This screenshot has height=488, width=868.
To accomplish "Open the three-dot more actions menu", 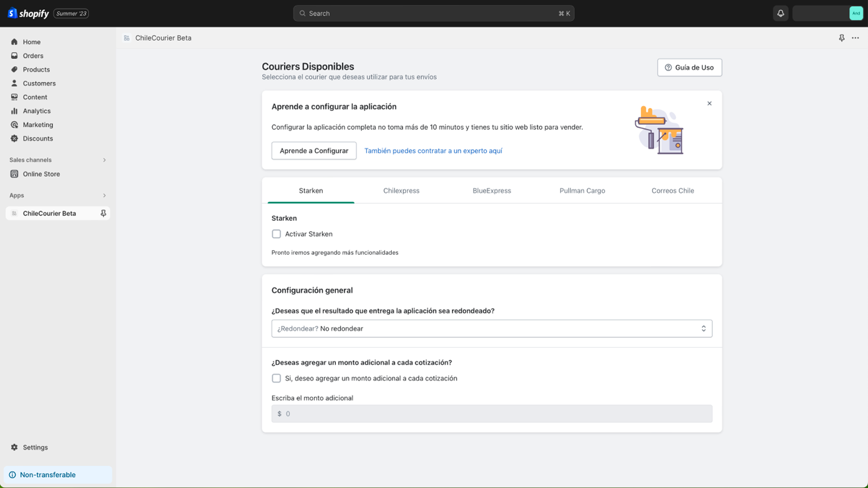I will tap(856, 38).
